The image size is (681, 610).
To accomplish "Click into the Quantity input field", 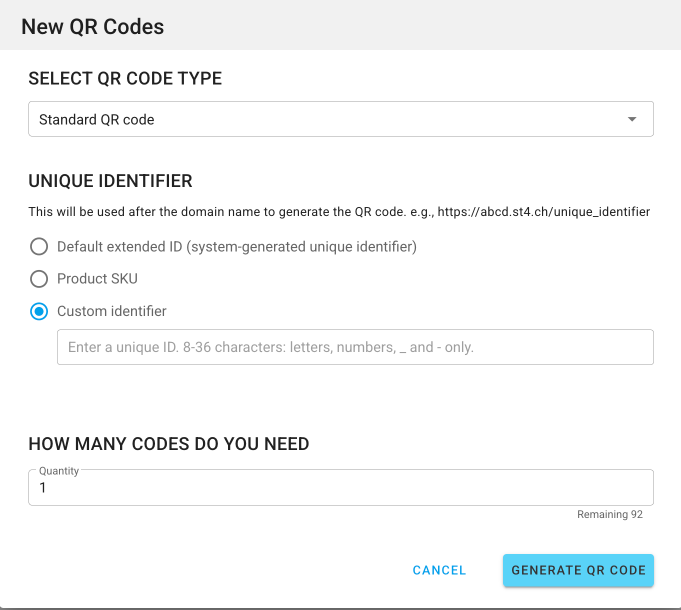I will [x=340, y=489].
